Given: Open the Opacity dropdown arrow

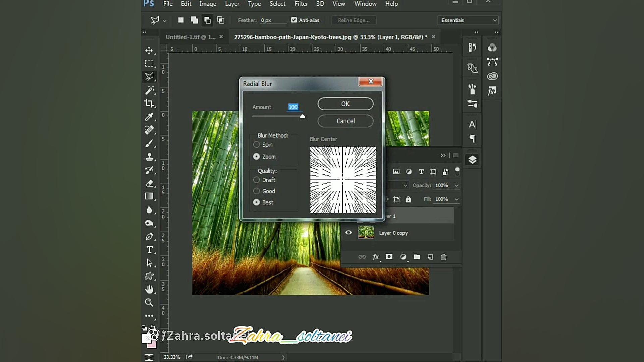Looking at the screenshot, I should tap(457, 185).
